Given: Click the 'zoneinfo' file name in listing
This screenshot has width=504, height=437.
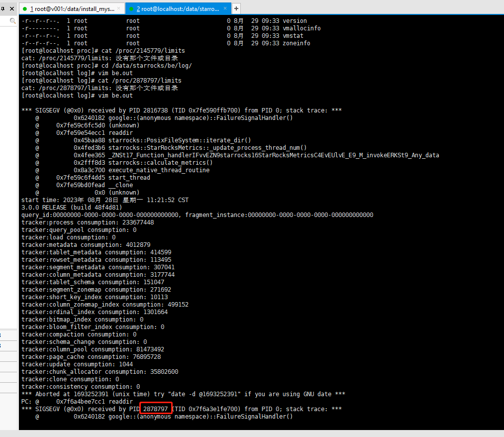Looking at the screenshot, I should [x=297, y=43].
